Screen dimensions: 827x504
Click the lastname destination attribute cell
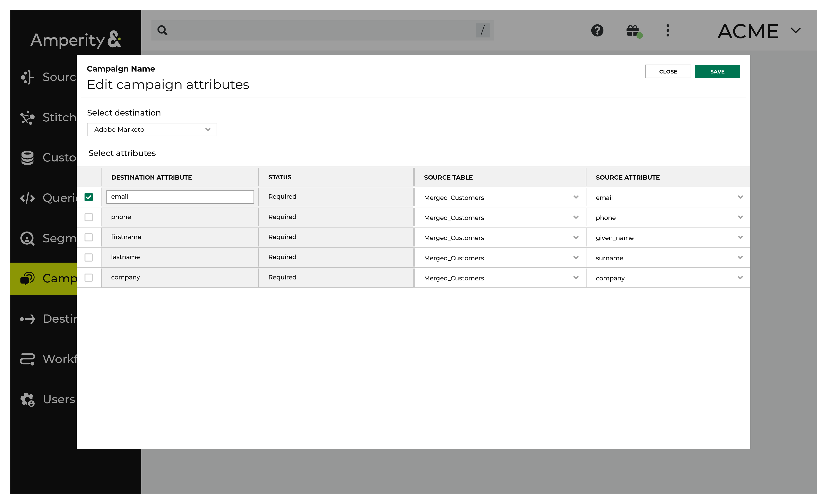180,257
